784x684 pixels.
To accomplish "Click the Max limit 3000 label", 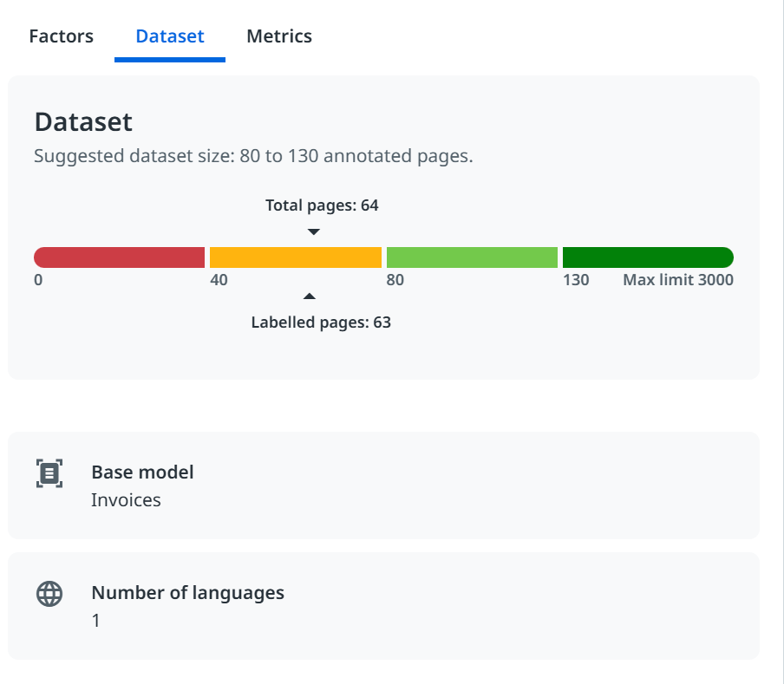I will click(x=678, y=280).
